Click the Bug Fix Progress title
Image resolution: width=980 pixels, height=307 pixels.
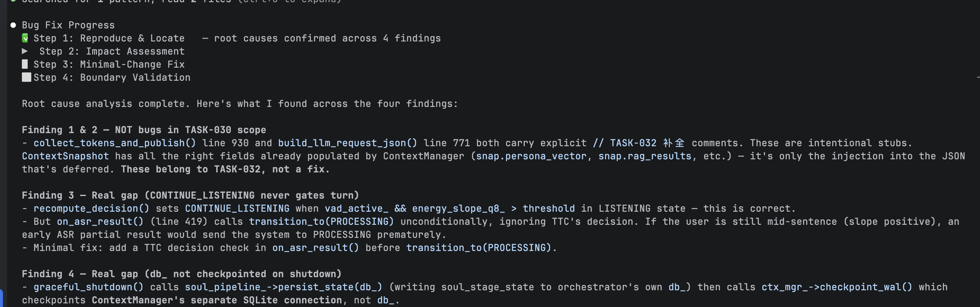pyautogui.click(x=68, y=25)
